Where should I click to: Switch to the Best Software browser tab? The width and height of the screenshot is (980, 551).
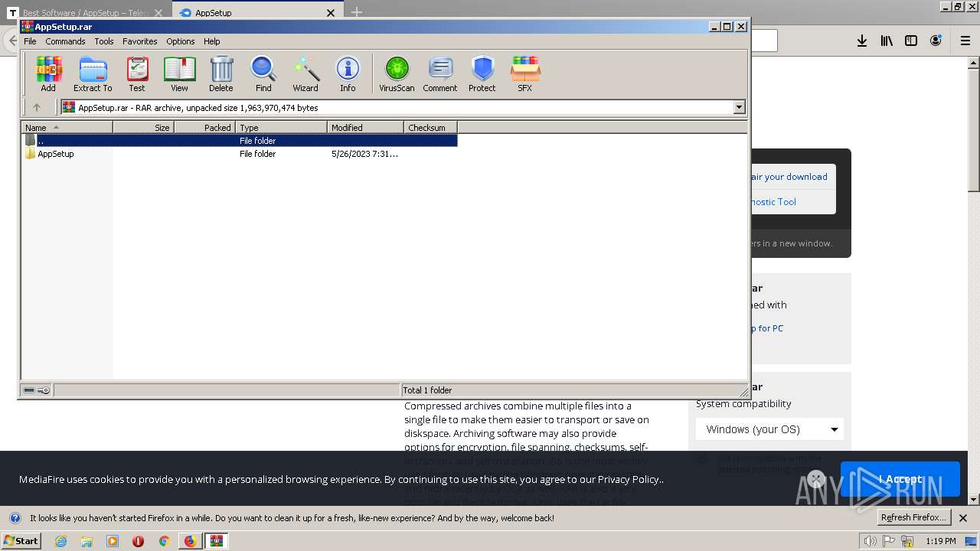click(x=84, y=12)
